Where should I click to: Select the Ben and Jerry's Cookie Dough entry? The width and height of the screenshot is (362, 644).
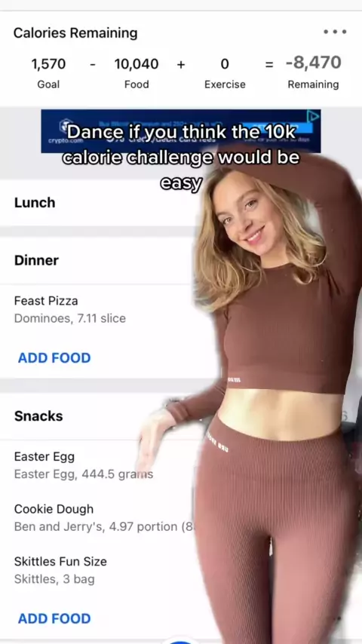coord(99,517)
